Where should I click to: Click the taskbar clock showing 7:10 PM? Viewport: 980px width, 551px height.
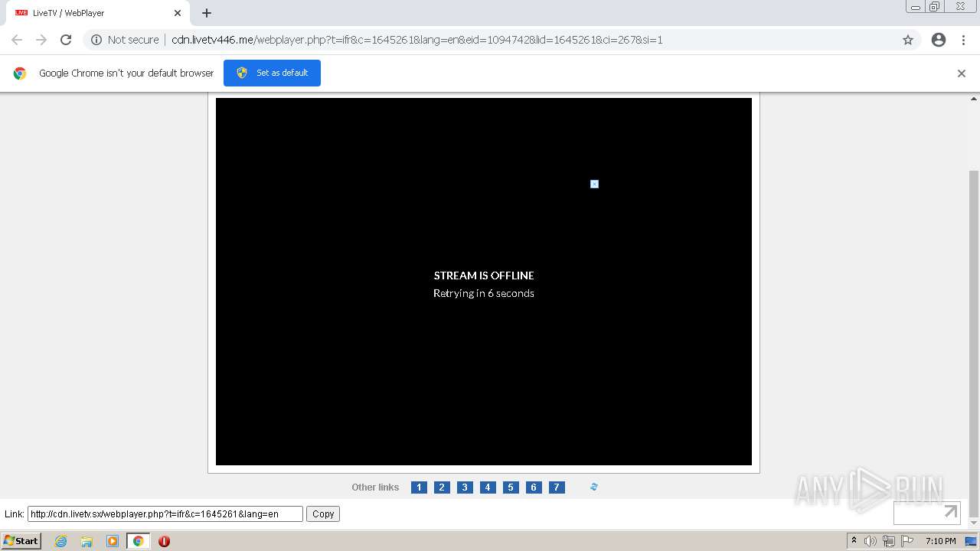(940, 541)
